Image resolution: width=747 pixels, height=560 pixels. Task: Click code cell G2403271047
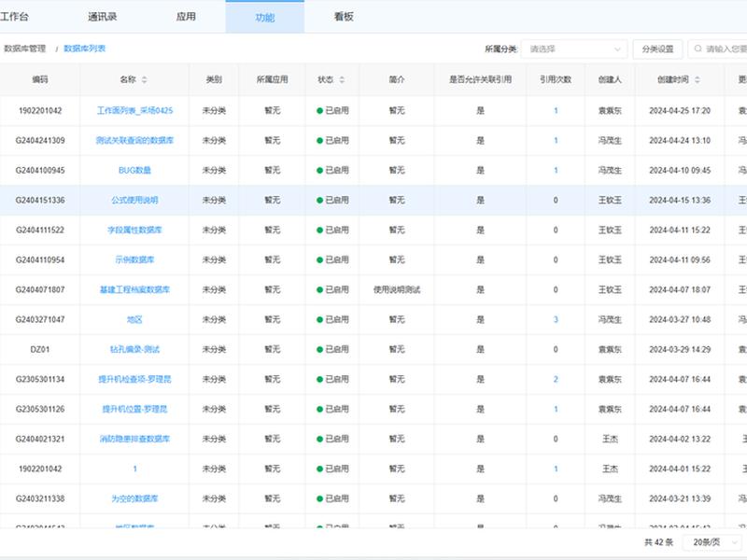(40, 319)
